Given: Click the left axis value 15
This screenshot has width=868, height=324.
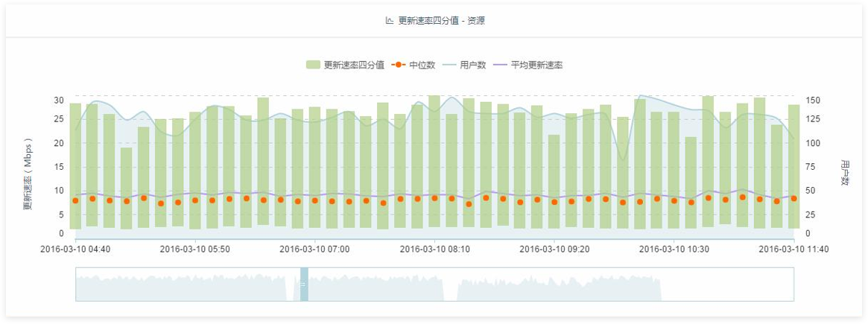Looking at the screenshot, I should pyautogui.click(x=59, y=167).
